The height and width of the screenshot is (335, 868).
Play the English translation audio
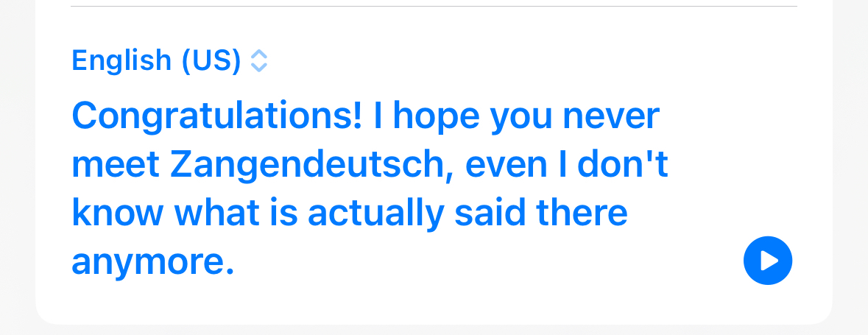[768, 260]
